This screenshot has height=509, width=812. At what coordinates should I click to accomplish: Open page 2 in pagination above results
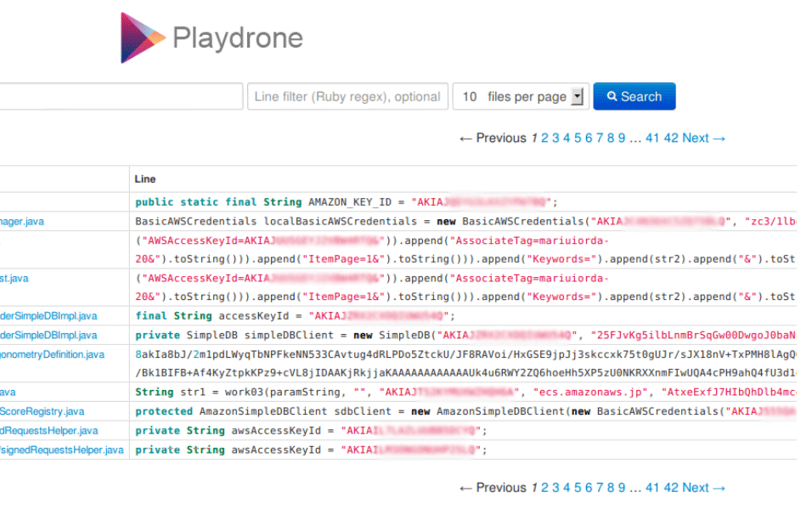tap(544, 139)
